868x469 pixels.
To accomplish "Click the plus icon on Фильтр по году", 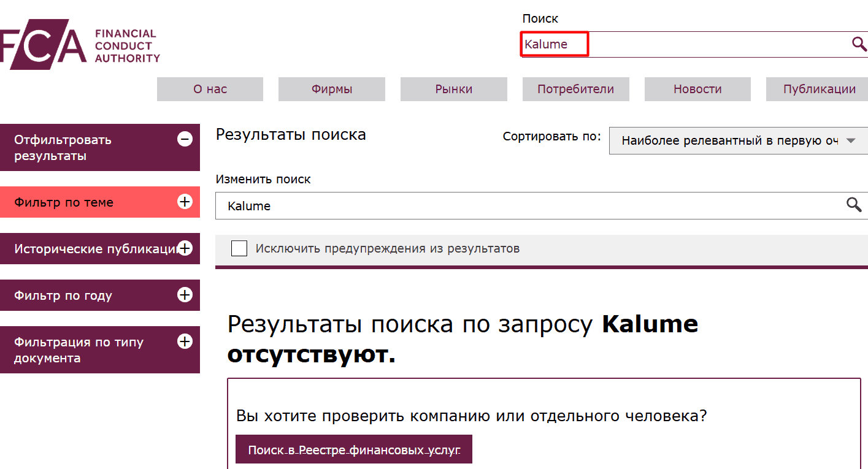I will point(183,295).
